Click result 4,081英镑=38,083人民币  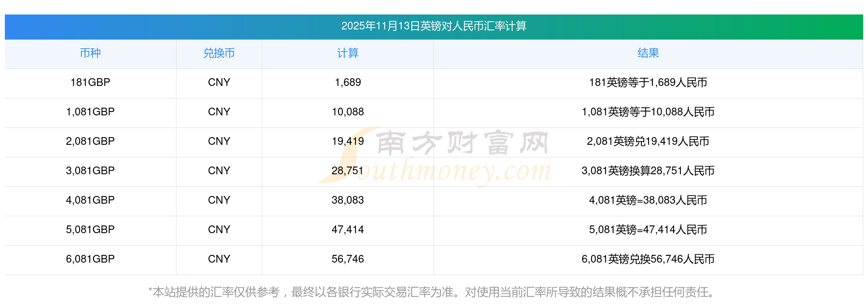(x=648, y=200)
